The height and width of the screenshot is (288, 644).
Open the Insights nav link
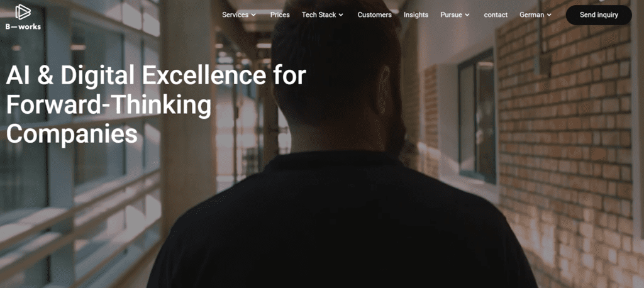click(x=416, y=15)
